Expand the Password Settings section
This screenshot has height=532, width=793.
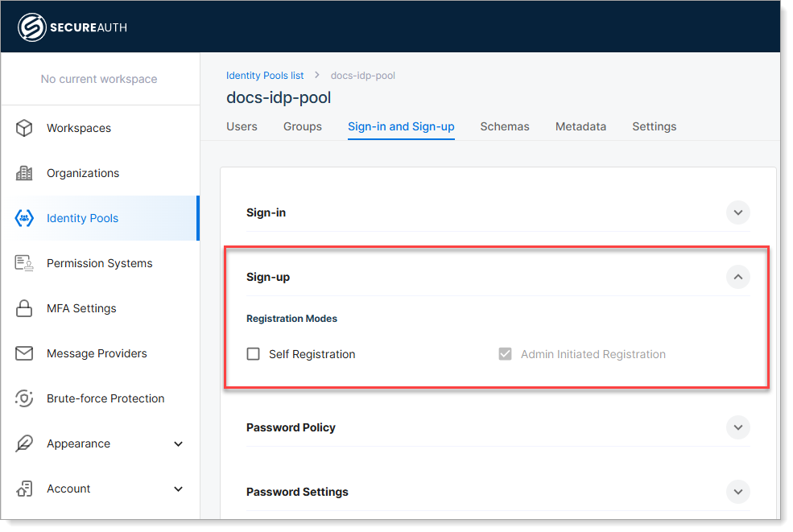coord(738,492)
